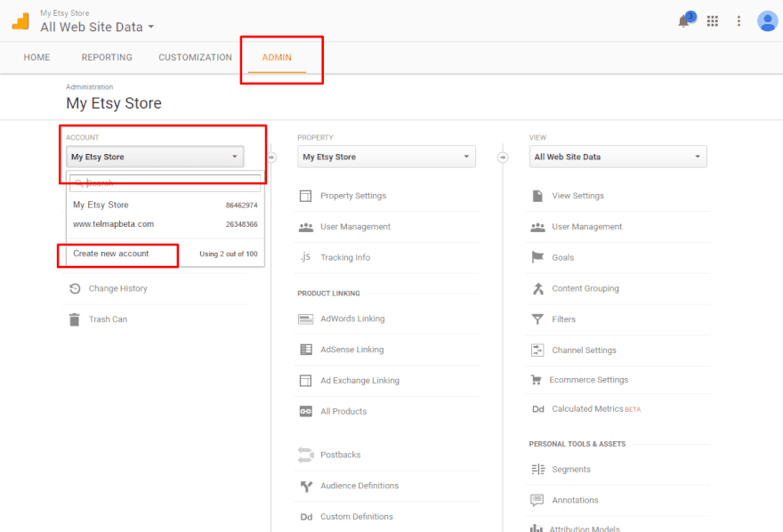Click the Google Analytics logo

pos(20,21)
